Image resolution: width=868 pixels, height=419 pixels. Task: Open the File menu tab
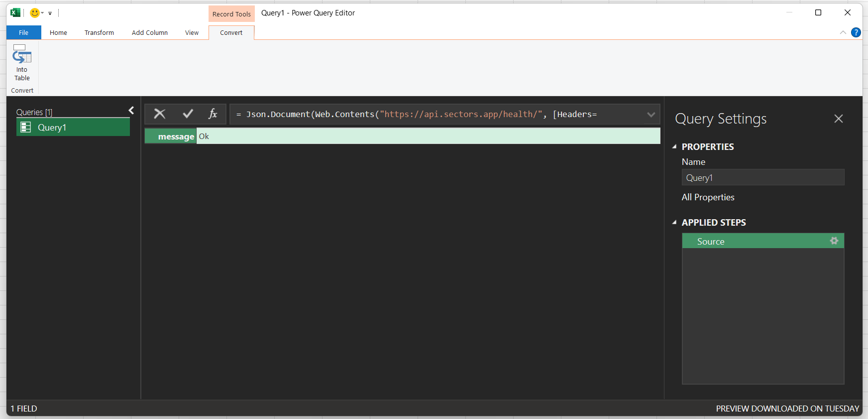click(24, 32)
